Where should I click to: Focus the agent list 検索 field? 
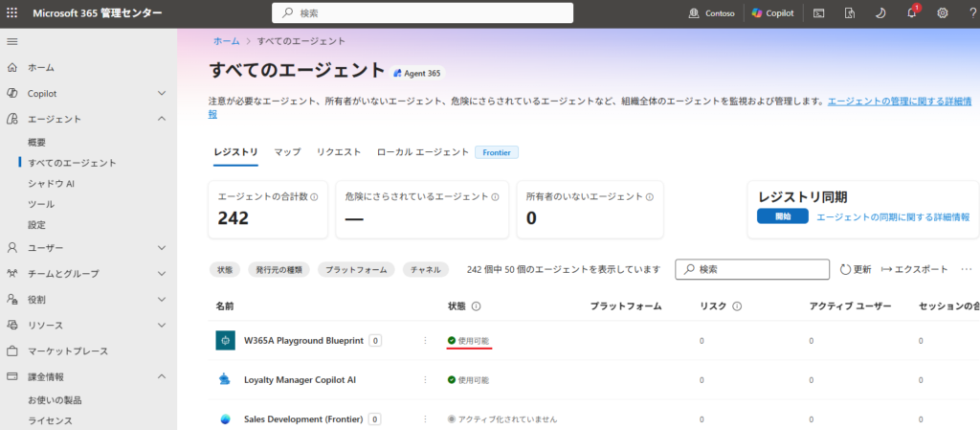[752, 269]
